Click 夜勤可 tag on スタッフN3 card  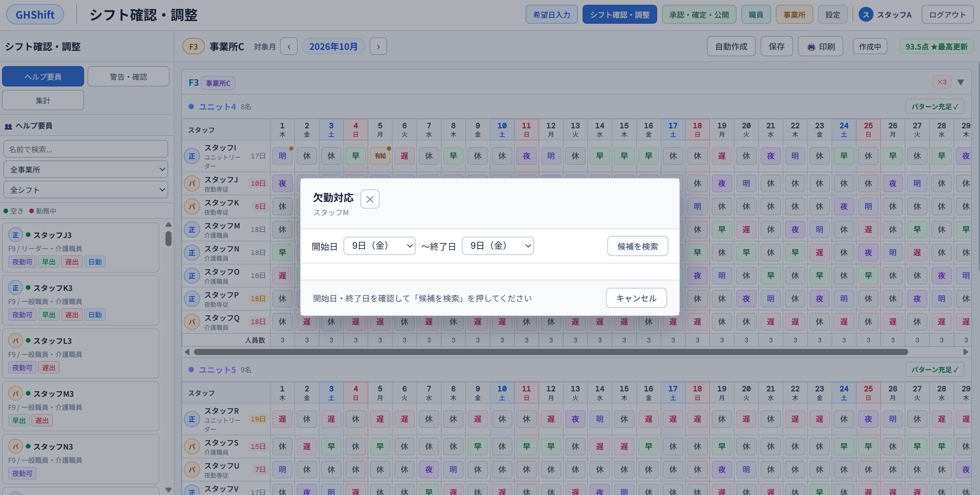pos(22,473)
